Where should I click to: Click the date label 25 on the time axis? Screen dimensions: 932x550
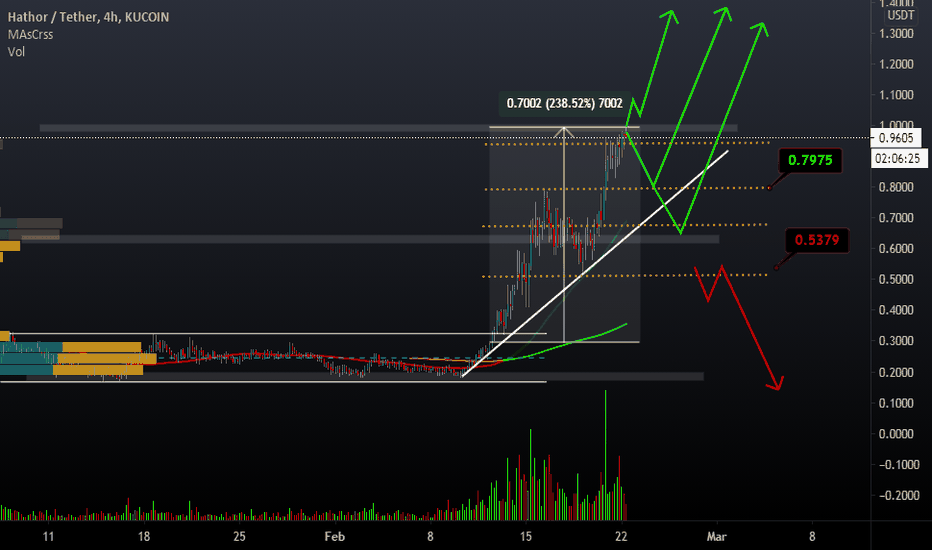tap(239, 536)
